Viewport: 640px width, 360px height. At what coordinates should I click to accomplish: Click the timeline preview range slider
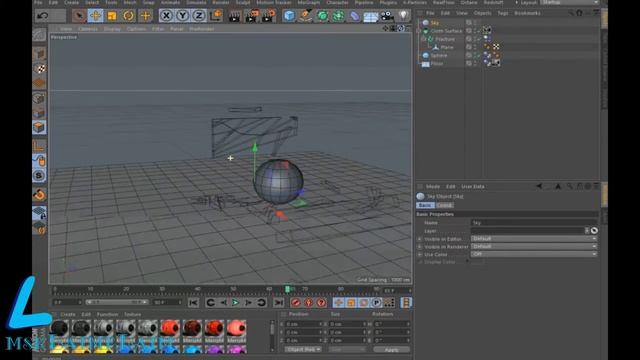tap(117, 302)
